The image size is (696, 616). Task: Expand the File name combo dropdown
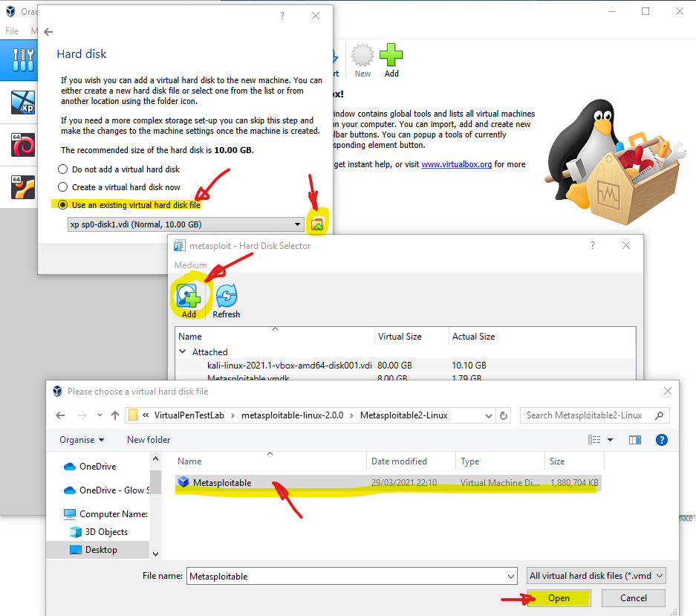[x=511, y=577]
